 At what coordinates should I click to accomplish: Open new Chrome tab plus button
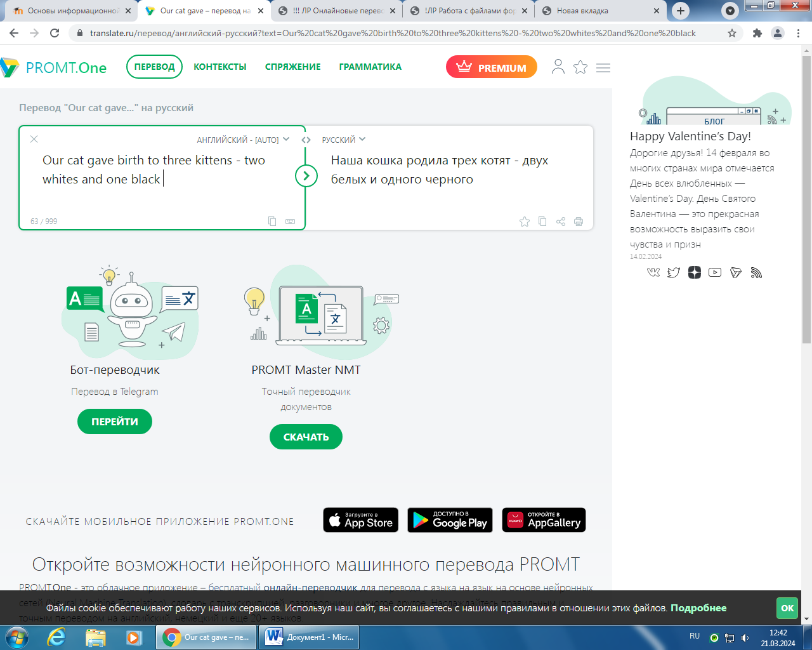pos(681,11)
